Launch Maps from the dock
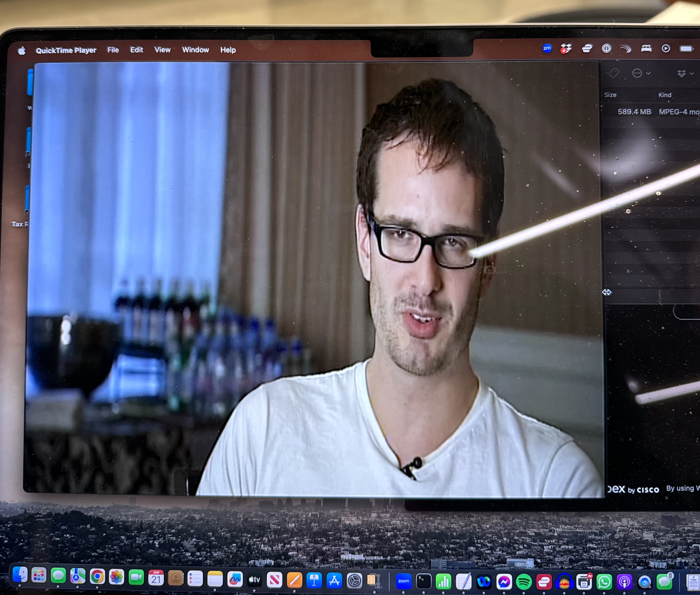The width and height of the screenshot is (700, 595). click(x=78, y=576)
